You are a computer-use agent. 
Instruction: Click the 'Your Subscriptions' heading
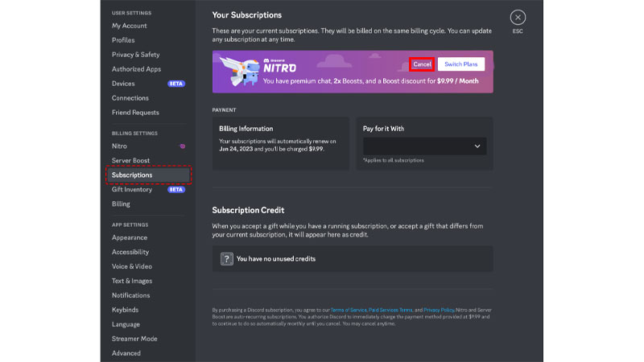(x=247, y=15)
